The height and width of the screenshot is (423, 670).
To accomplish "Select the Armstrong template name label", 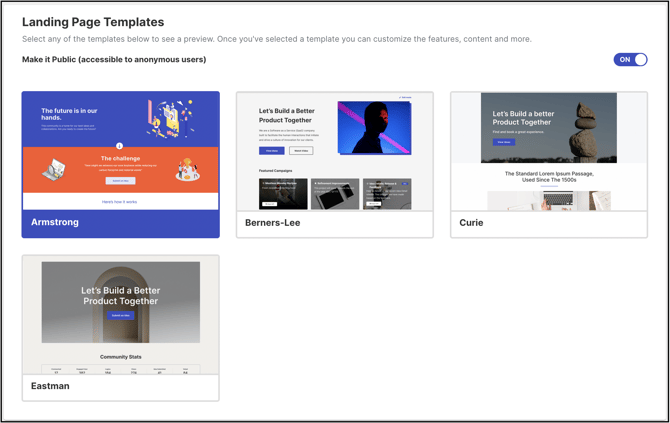I will pyautogui.click(x=55, y=222).
